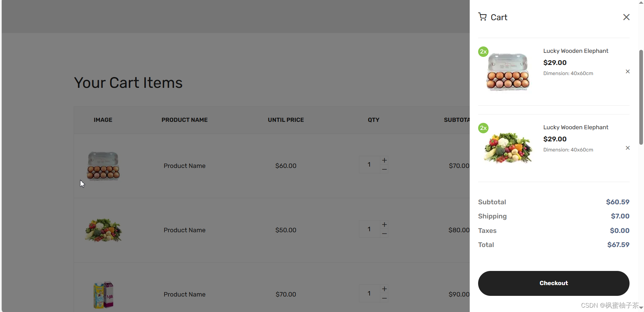Decrease quantity of the $50.00 vegetable product

click(384, 233)
